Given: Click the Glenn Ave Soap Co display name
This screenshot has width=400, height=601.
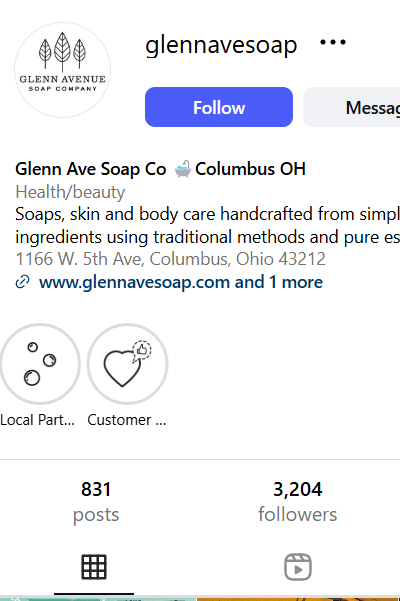Looking at the screenshot, I should (91, 169).
